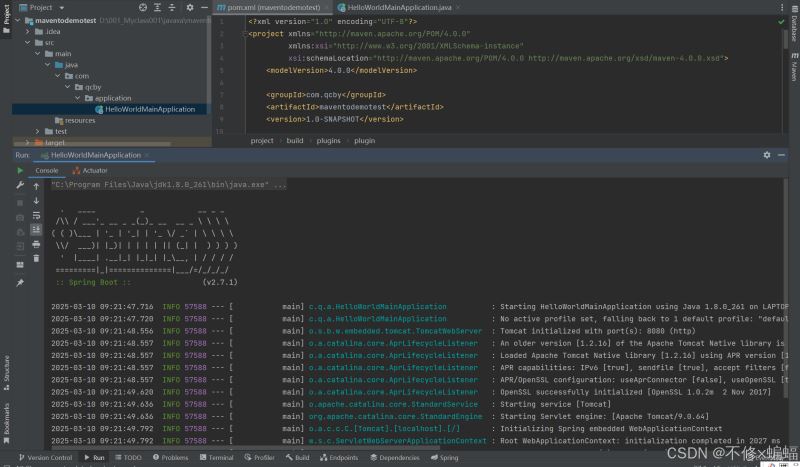Screen dimensions: 800x467
Task: Open the Problems tool window
Action: click(170, 457)
